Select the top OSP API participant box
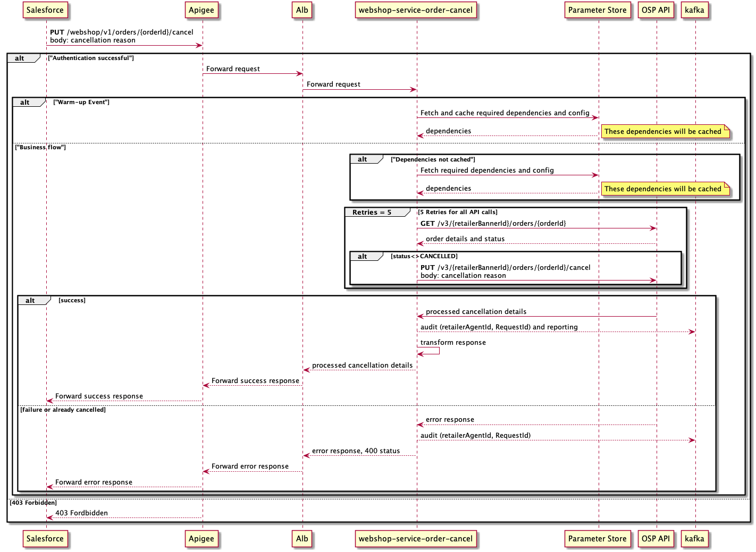The height and width of the screenshot is (552, 756). 656,10
